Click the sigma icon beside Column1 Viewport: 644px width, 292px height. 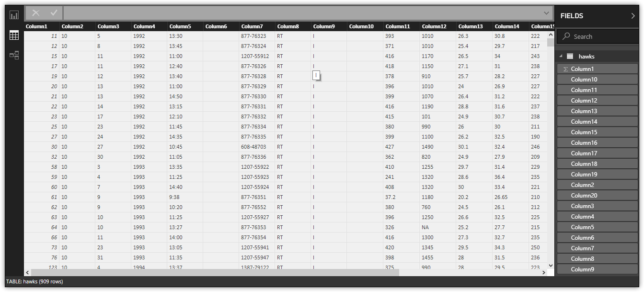(565, 69)
